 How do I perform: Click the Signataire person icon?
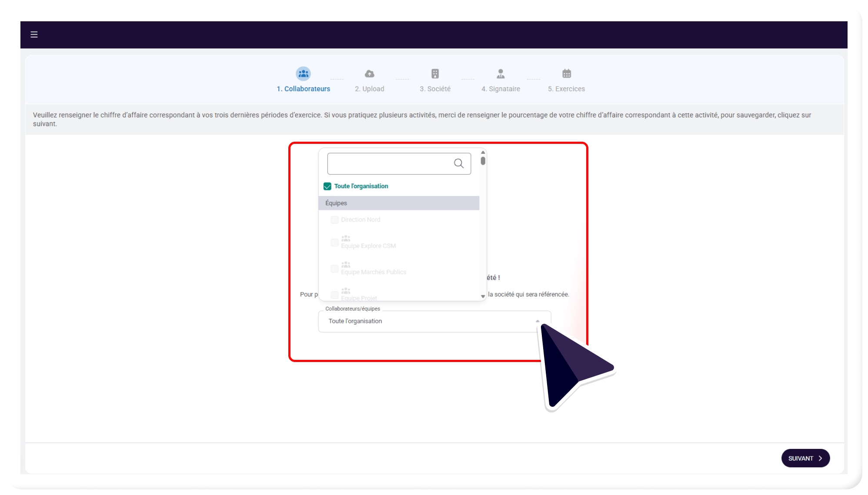tap(501, 73)
